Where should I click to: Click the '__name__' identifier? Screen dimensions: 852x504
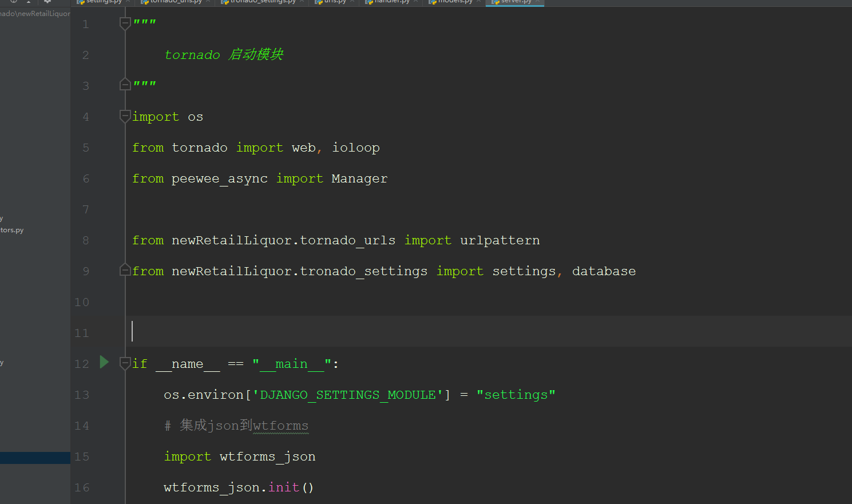pyautogui.click(x=188, y=364)
